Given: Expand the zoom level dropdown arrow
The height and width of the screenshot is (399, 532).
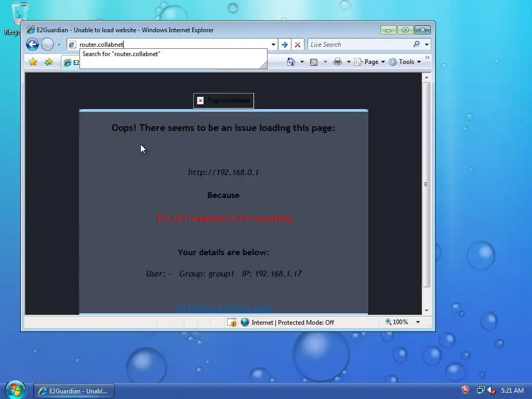Looking at the screenshot, I should point(418,322).
